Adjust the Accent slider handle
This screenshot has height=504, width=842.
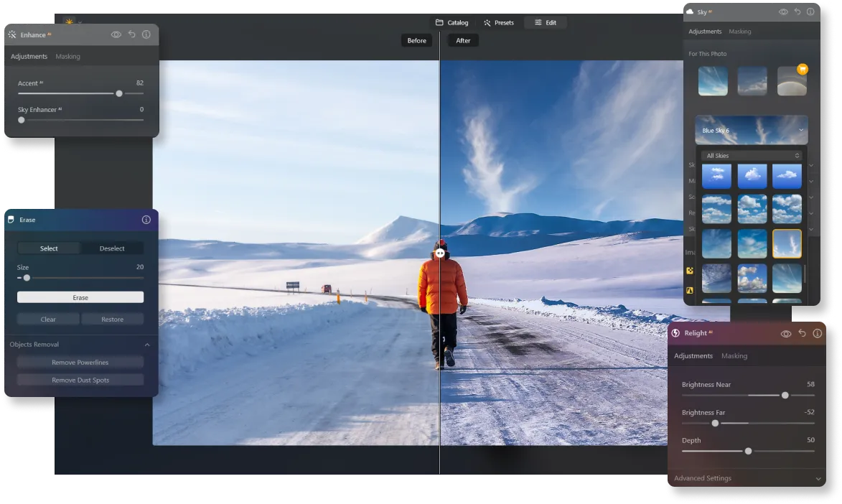[x=119, y=93]
